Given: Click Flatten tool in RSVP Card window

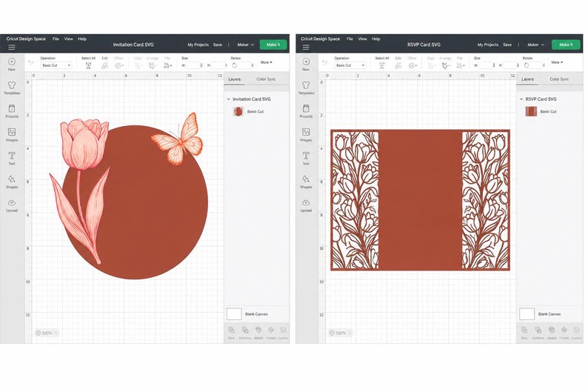Looking at the screenshot, I should 564,333.
